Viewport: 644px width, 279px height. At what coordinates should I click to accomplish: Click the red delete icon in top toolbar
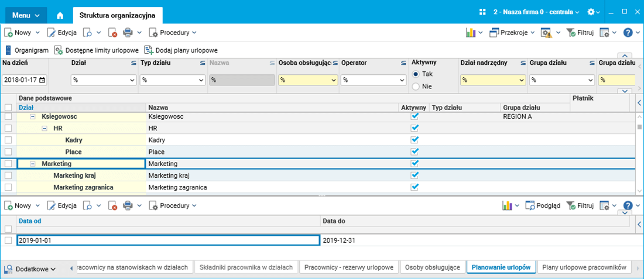(112, 33)
